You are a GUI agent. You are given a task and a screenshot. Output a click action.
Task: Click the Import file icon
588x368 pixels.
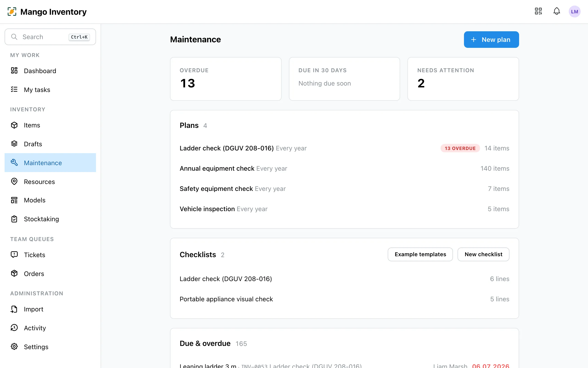[14, 309]
